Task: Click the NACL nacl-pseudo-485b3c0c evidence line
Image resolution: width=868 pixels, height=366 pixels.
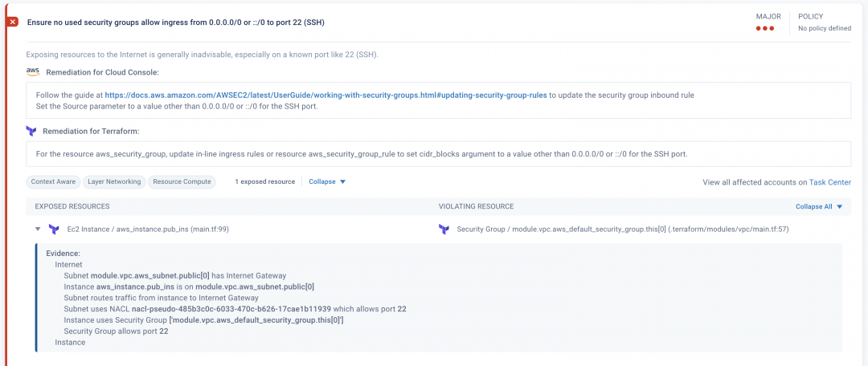Action: click(235, 308)
